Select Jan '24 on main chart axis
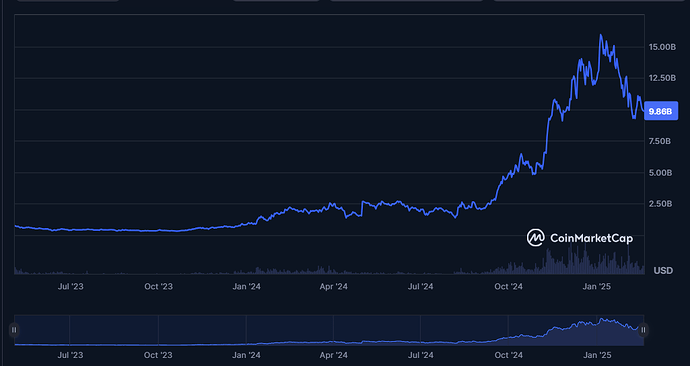The image size is (690, 366). click(246, 286)
